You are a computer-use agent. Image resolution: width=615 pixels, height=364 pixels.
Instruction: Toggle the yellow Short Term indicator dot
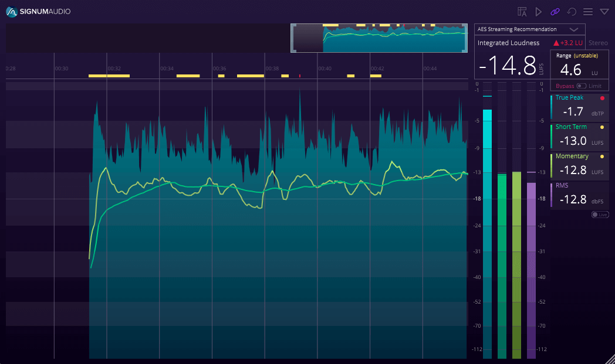click(x=603, y=127)
